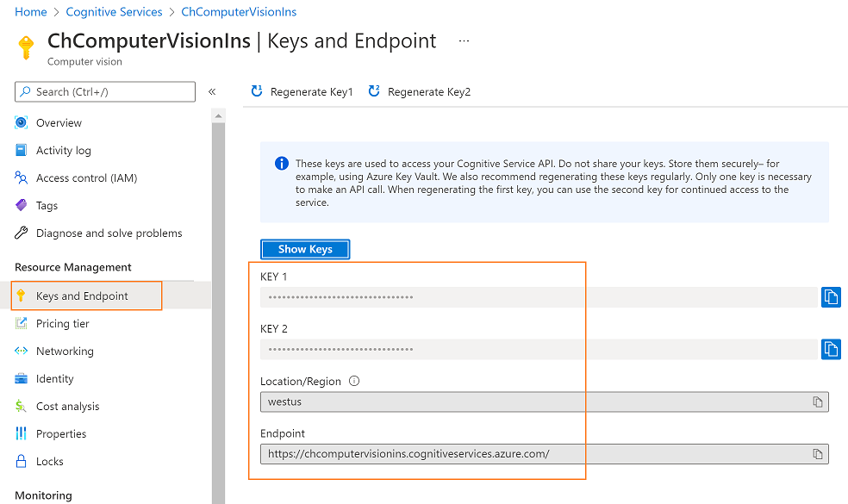The image size is (848, 504).
Task: Click the sidebar vertical scrollbar
Action: [218, 302]
